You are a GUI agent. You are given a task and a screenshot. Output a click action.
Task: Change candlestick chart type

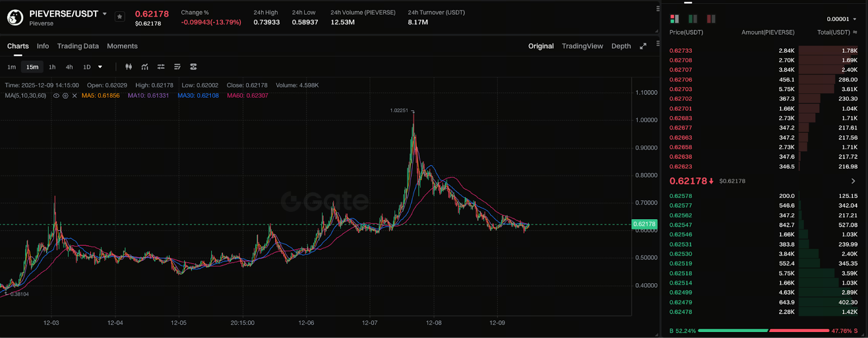point(129,67)
